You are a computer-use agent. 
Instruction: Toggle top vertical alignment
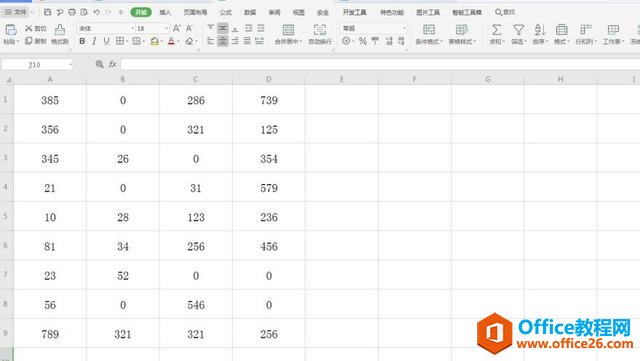pos(210,28)
